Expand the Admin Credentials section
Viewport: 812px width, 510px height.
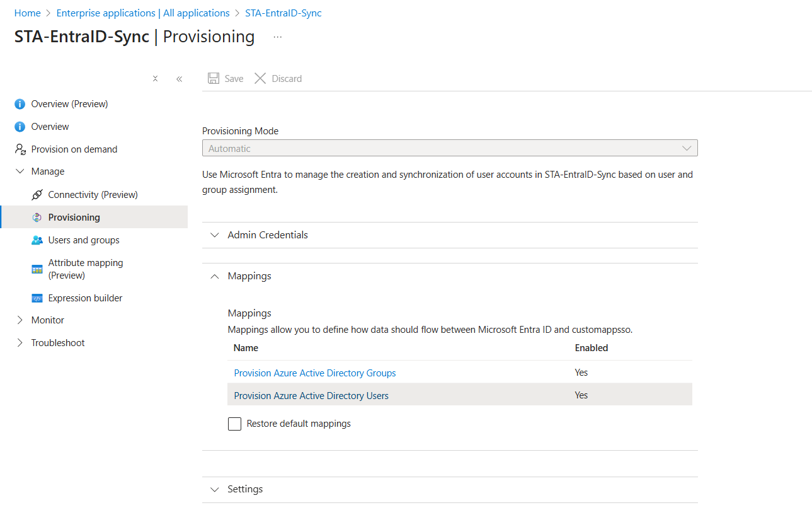215,235
